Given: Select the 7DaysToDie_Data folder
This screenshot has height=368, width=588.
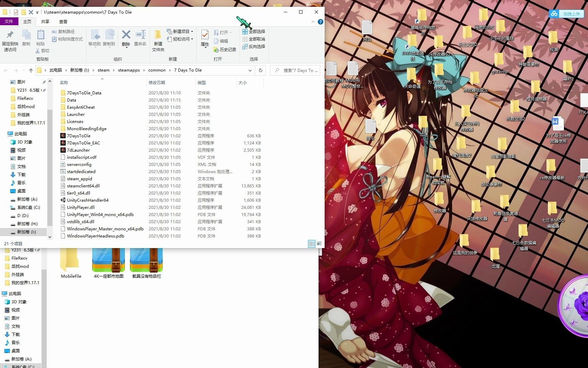Looking at the screenshot, I should (84, 93).
